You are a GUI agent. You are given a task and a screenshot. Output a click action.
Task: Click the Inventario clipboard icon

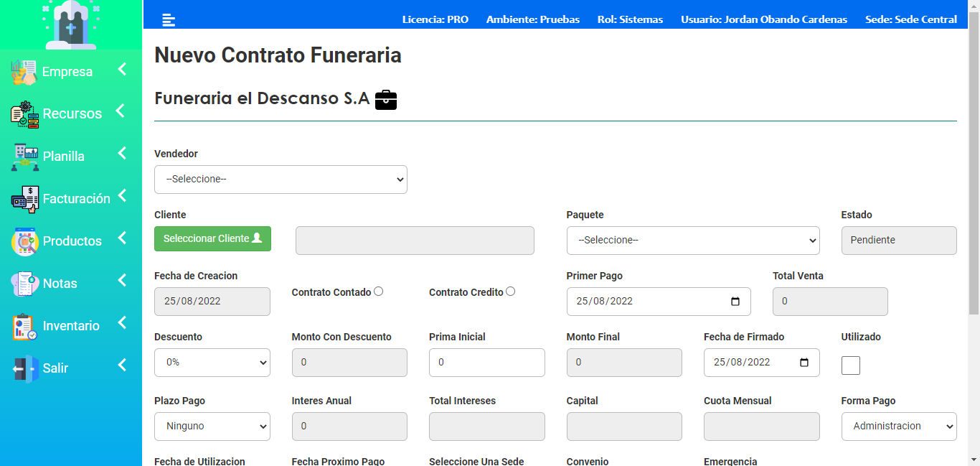(x=24, y=326)
